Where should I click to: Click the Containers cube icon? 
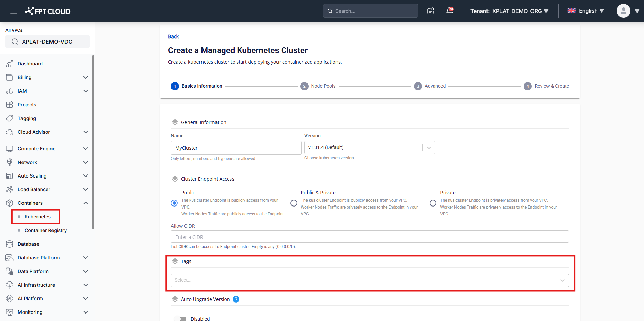coord(10,203)
